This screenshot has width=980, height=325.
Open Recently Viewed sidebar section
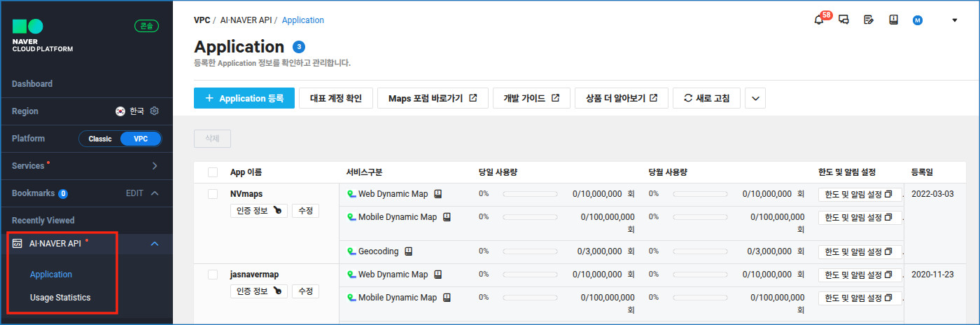(43, 220)
